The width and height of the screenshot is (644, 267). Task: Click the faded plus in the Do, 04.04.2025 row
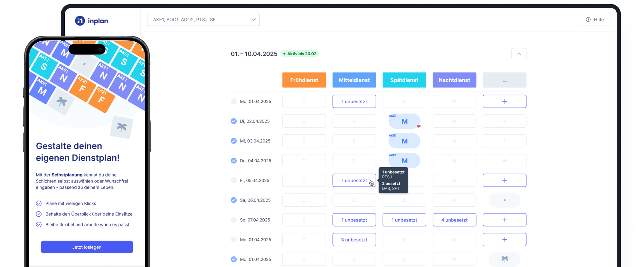(504, 161)
